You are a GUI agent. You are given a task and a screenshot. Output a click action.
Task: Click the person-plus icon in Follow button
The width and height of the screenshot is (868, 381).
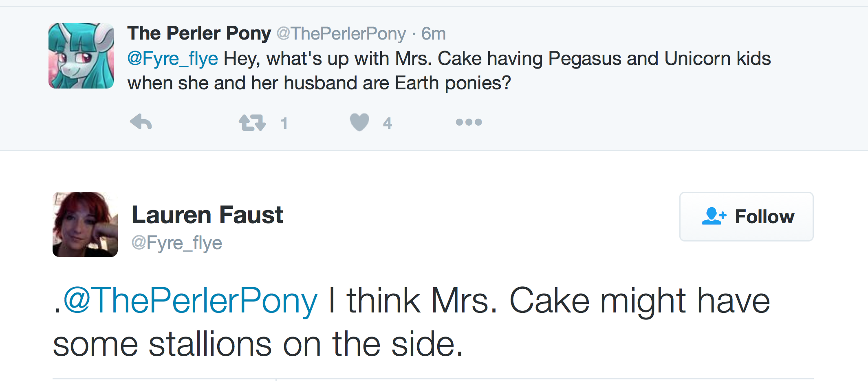(x=714, y=216)
